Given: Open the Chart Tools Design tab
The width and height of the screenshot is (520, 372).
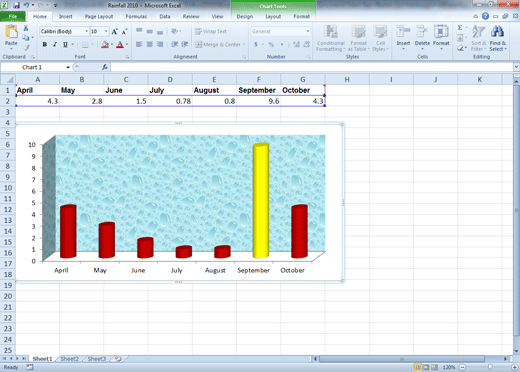Looking at the screenshot, I should (245, 16).
